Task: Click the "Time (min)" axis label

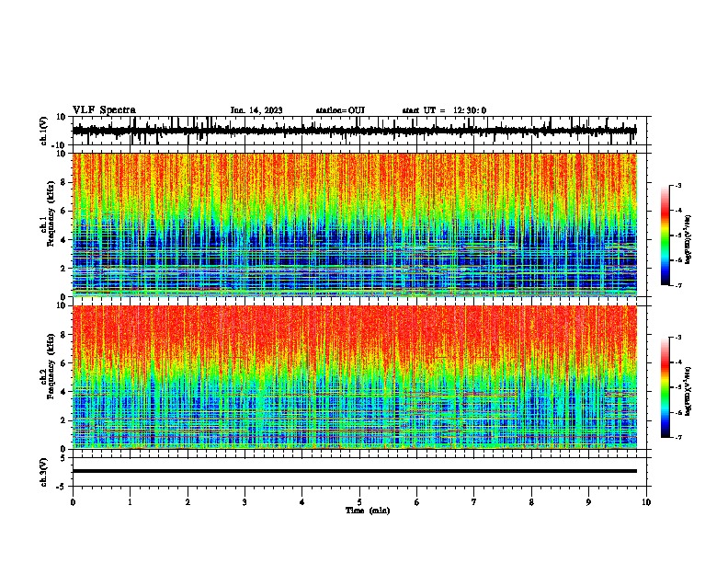Action: click(x=368, y=511)
